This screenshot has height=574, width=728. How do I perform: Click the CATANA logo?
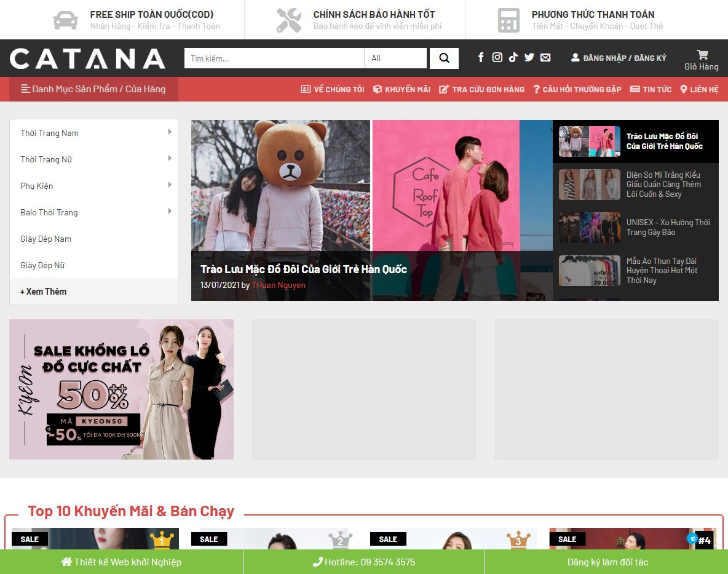[x=87, y=58]
